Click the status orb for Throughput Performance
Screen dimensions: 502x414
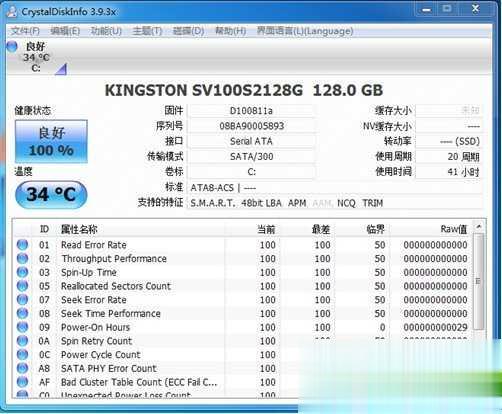coord(22,259)
